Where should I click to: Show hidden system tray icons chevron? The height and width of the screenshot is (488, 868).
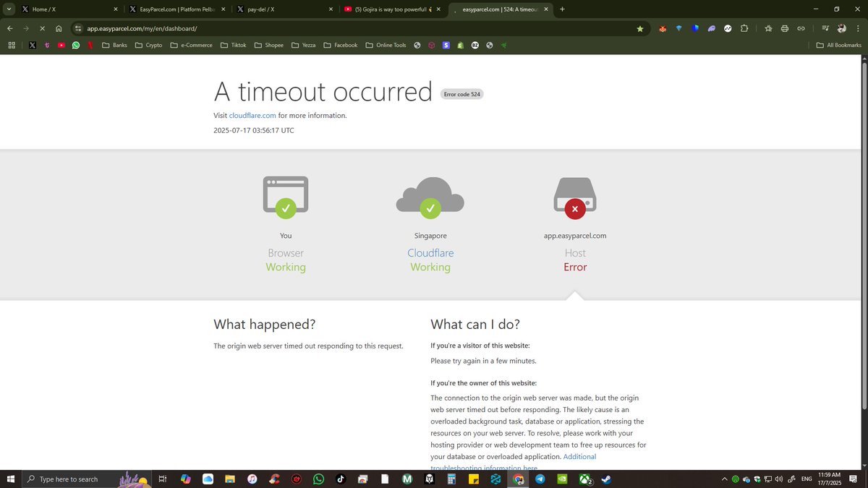click(724, 479)
